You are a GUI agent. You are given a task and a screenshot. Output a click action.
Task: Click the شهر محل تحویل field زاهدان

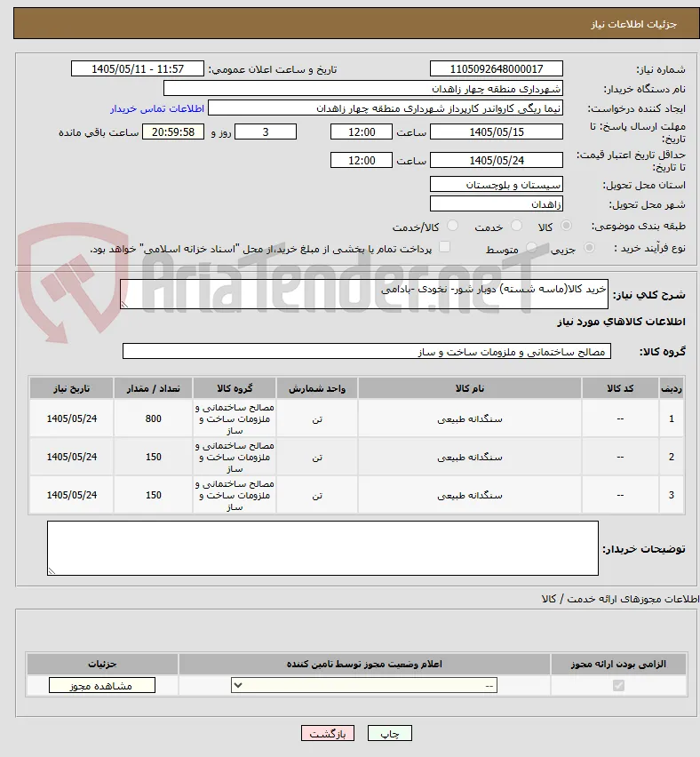click(x=497, y=203)
